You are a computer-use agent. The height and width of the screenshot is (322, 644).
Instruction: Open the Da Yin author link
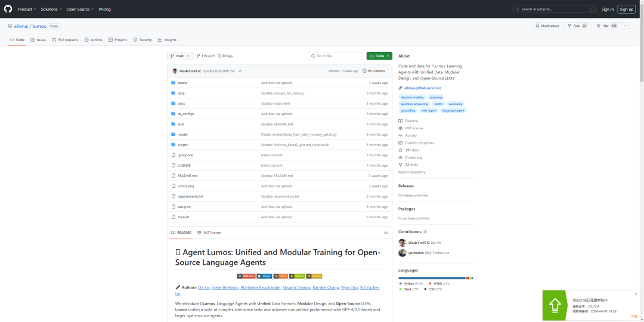point(204,287)
